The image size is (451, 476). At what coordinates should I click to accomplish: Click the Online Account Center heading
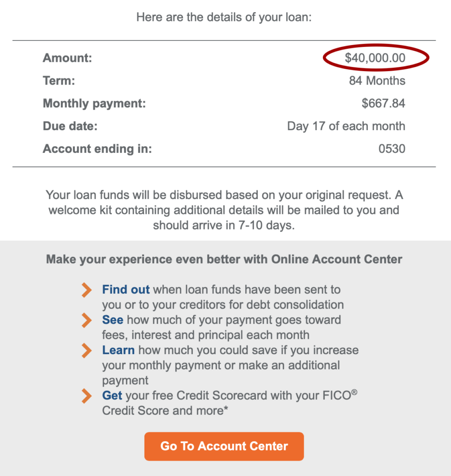(x=224, y=259)
